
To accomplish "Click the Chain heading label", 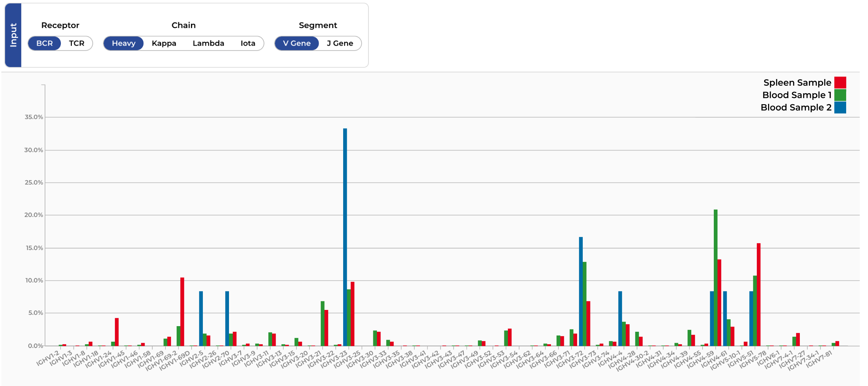I will tap(183, 25).
